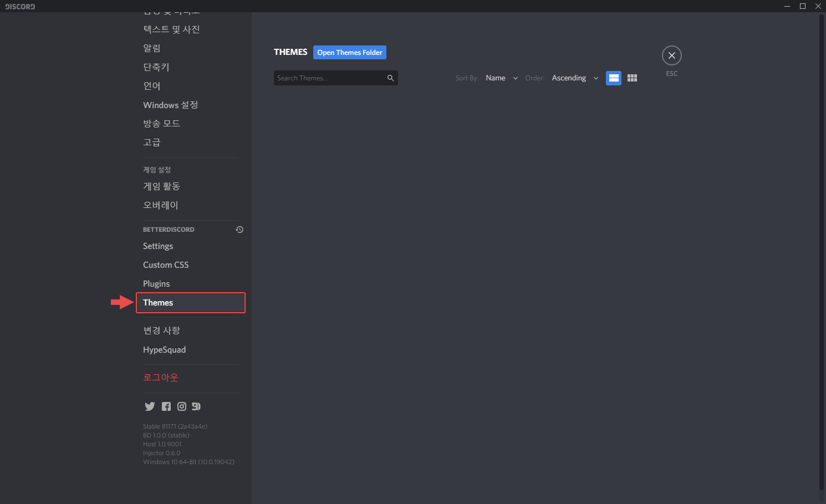The image size is (826, 504).
Task: Switch themes to grid view
Action: point(632,78)
